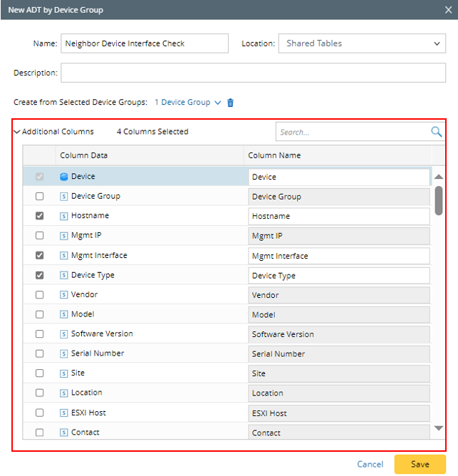Image resolution: width=458 pixels, height=476 pixels.
Task: Open the Location dropdown Shared Tables
Action: pos(363,43)
